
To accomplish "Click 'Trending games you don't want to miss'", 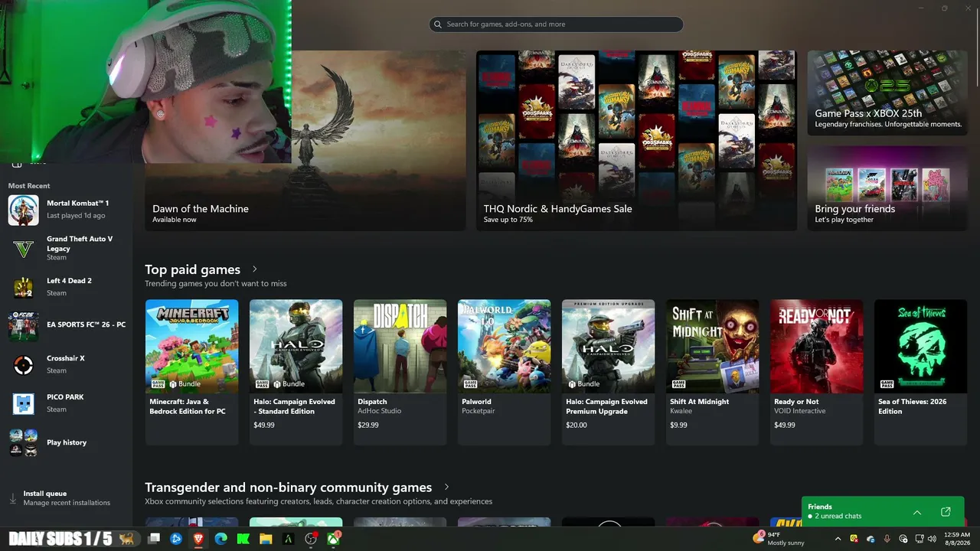I will [216, 283].
